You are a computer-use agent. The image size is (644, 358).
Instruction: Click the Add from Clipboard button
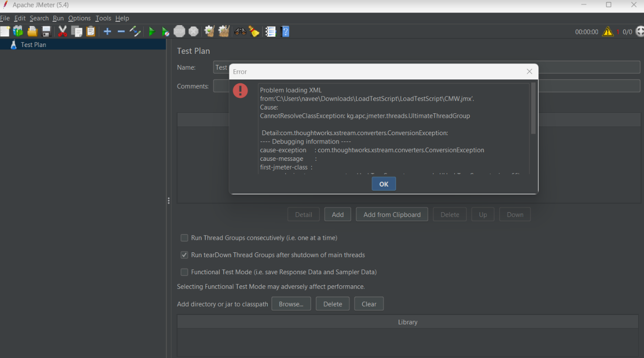[392, 215]
